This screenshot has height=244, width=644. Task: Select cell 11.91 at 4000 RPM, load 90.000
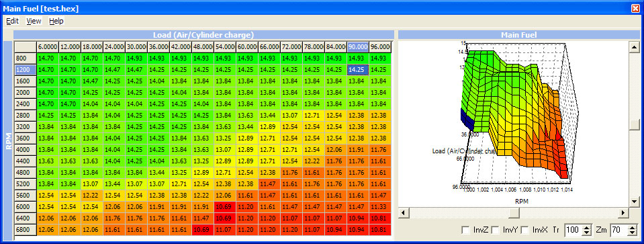pyautogui.click(x=358, y=149)
